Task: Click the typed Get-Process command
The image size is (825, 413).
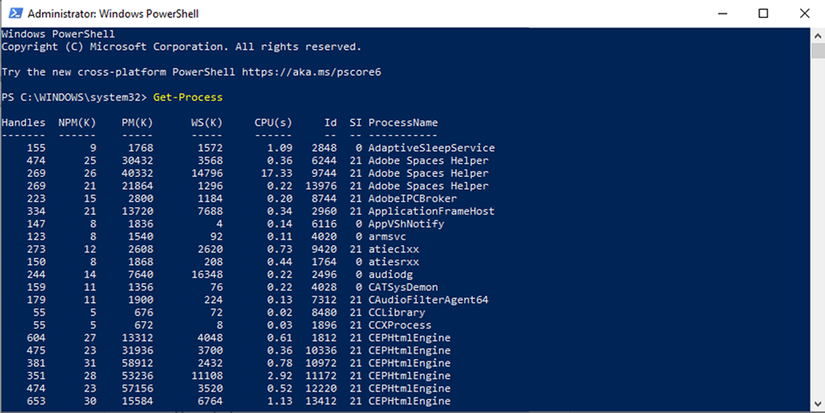Action: [188, 97]
